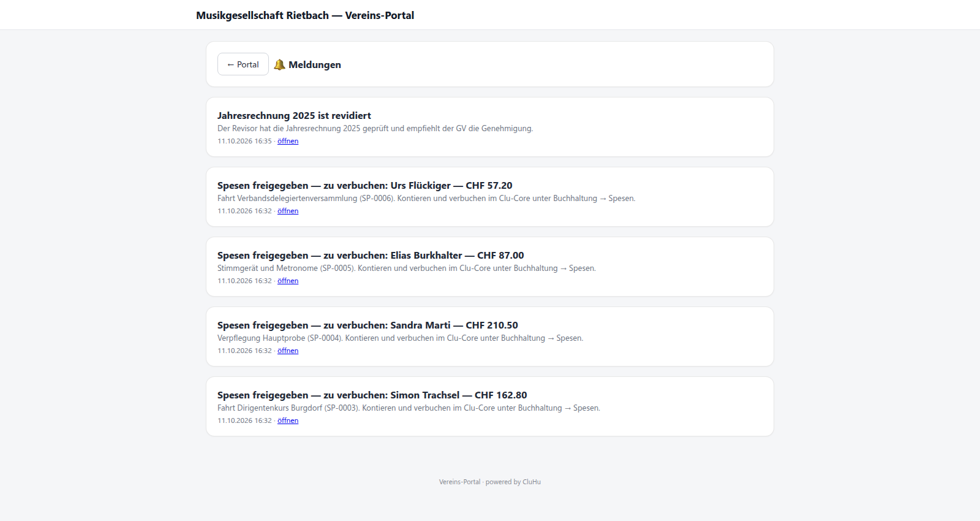The image size is (980, 521).
Task: Click the 11.10.2026 16:35 timestamp
Action: (x=244, y=141)
